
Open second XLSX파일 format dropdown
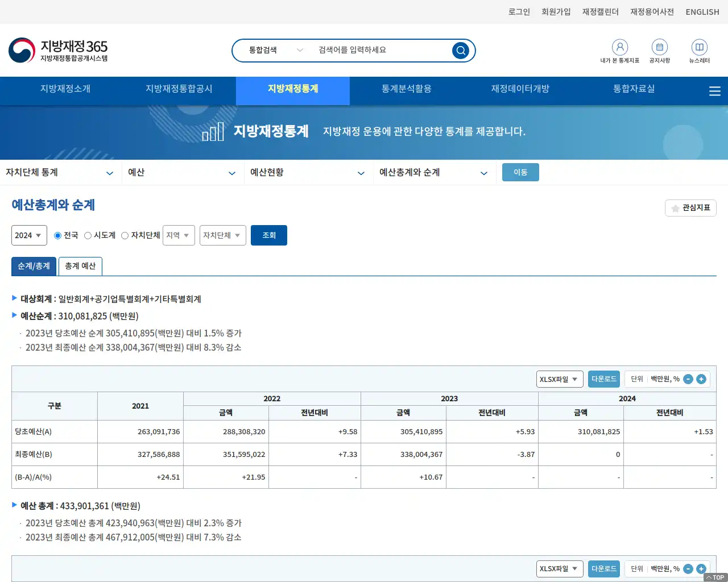(x=560, y=569)
